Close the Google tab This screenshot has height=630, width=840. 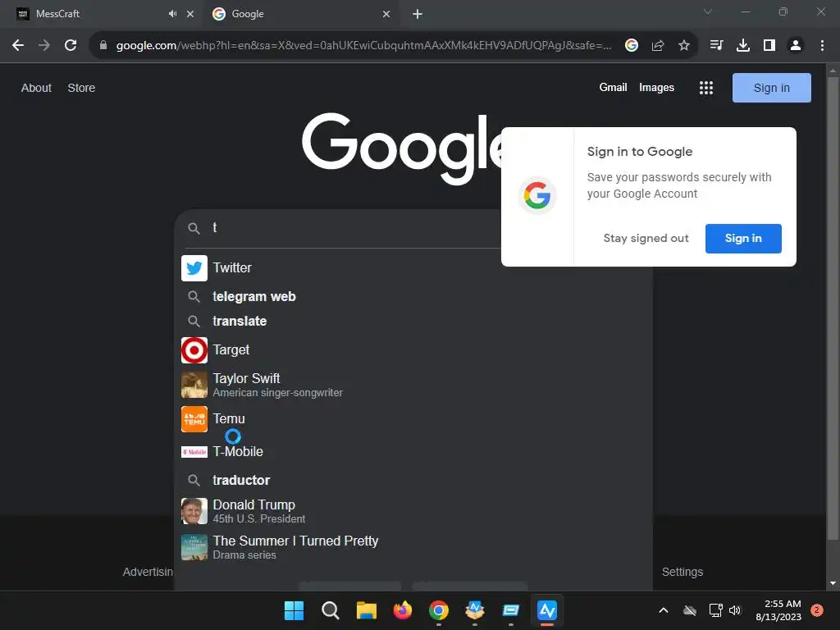386,14
